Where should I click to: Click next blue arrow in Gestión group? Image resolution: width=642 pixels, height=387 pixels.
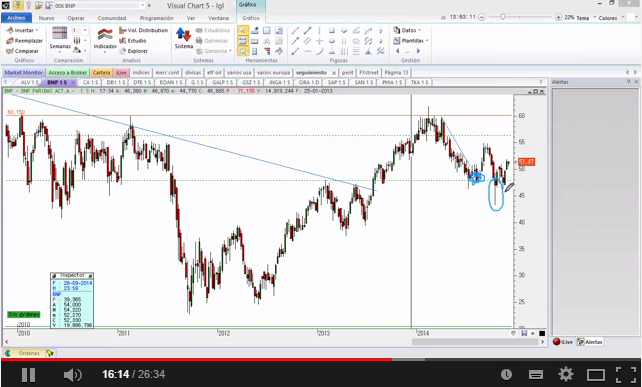[x=418, y=51]
